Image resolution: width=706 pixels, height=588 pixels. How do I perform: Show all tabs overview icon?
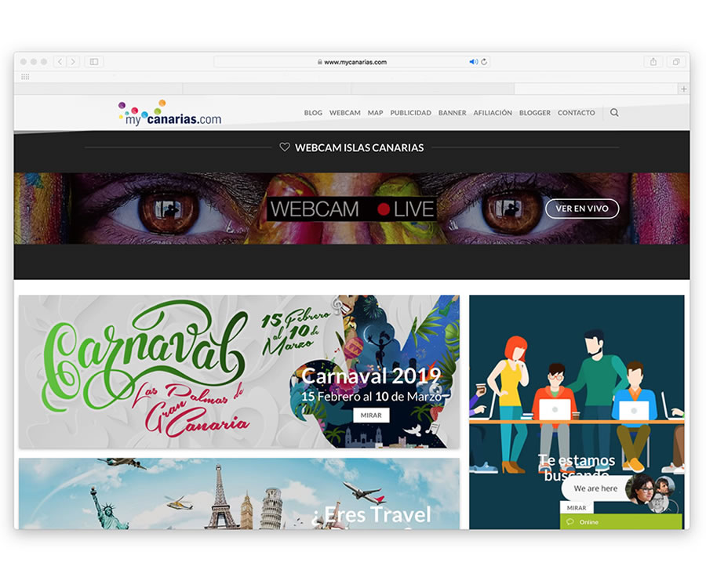(x=675, y=62)
